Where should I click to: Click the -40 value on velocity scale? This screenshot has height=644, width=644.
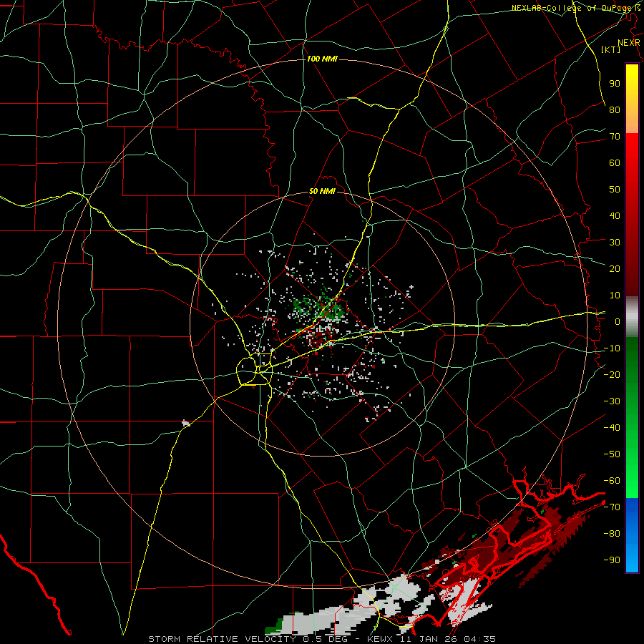(612, 428)
